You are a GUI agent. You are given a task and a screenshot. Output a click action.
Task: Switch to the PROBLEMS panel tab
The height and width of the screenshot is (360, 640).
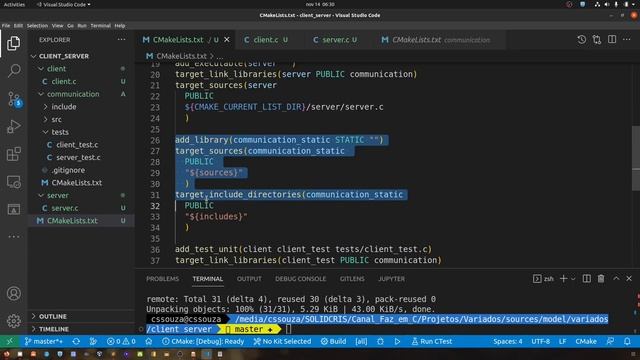(x=162, y=279)
